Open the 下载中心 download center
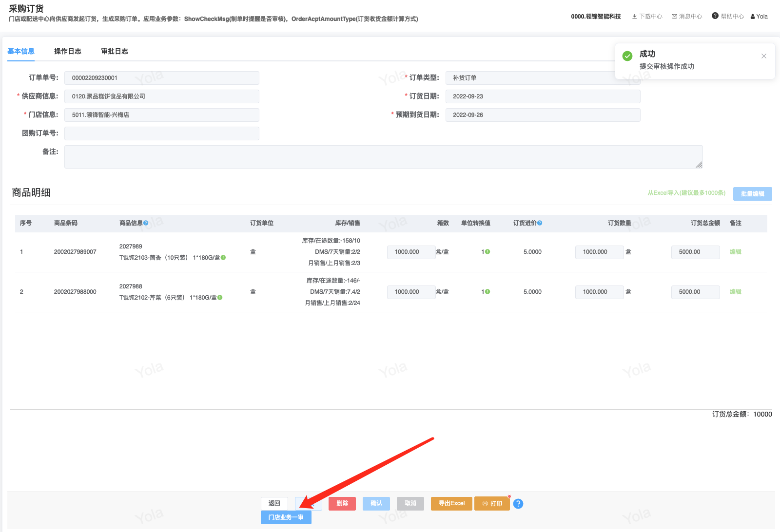Viewport: 780px width, 532px height. [x=647, y=17]
